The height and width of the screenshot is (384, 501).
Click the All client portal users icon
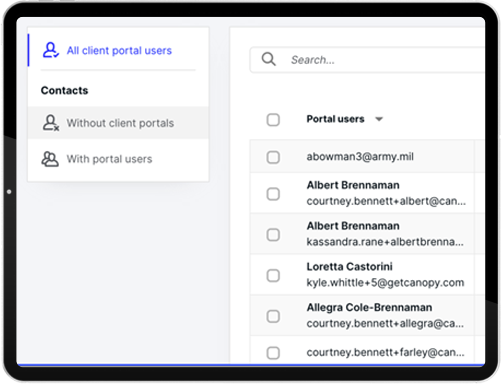[x=51, y=50]
